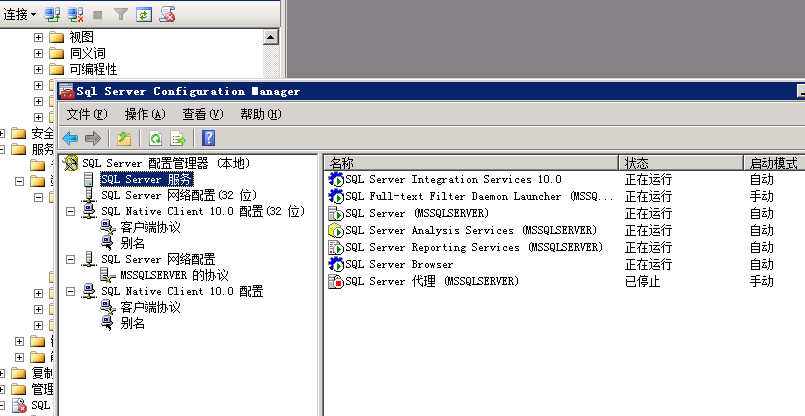Viewport: 805px width, 416px height.
Task: Select the MSSQLSERVER 的协议 tree node
Action: (x=174, y=275)
